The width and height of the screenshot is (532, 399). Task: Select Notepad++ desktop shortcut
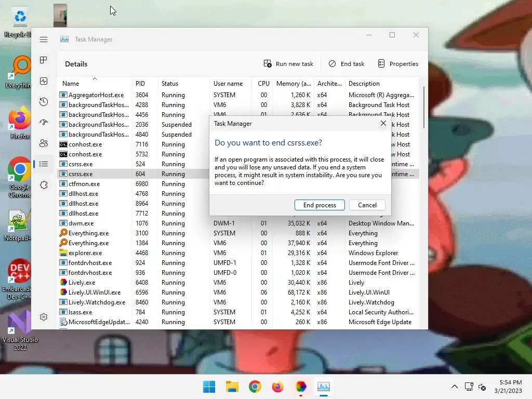pyautogui.click(x=18, y=225)
